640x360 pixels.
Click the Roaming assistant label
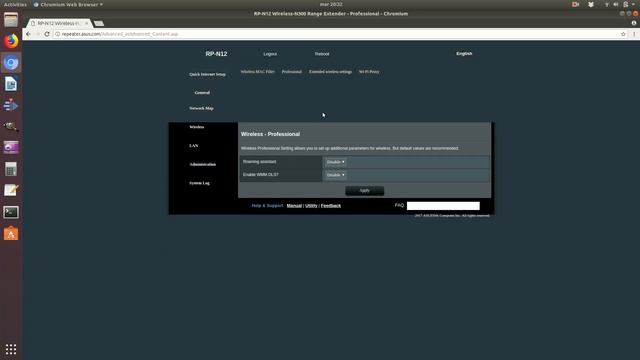coord(260,162)
